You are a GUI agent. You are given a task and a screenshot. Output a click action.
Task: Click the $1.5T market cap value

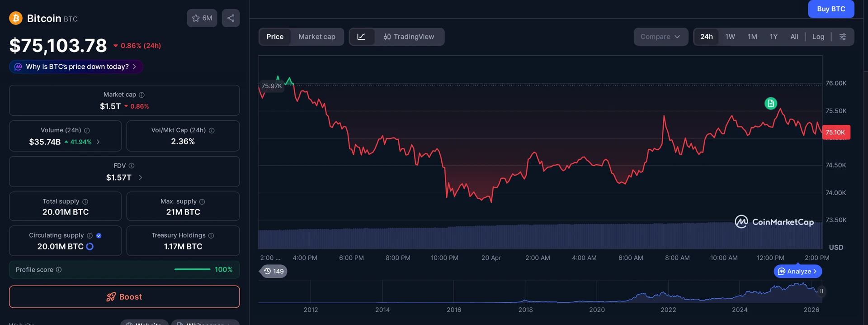coord(110,106)
